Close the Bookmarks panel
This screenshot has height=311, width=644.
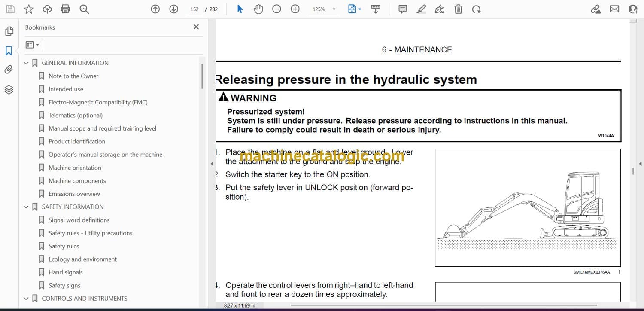(x=196, y=27)
